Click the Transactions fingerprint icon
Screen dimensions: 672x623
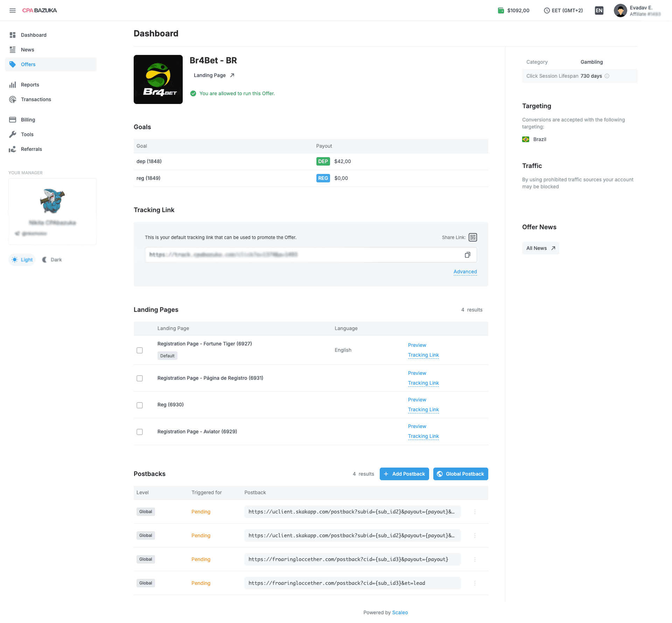point(13,99)
